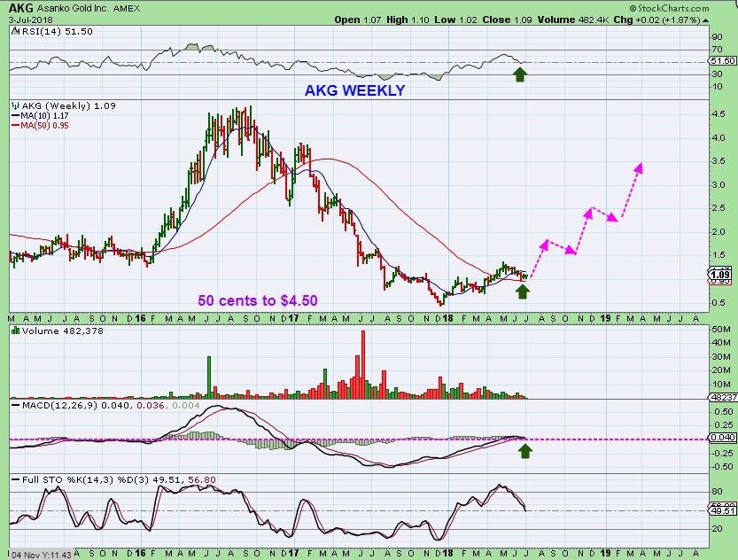Click the purple '50 cents to $4.50' note
Viewport: 738px width, 560px height.
click(258, 300)
